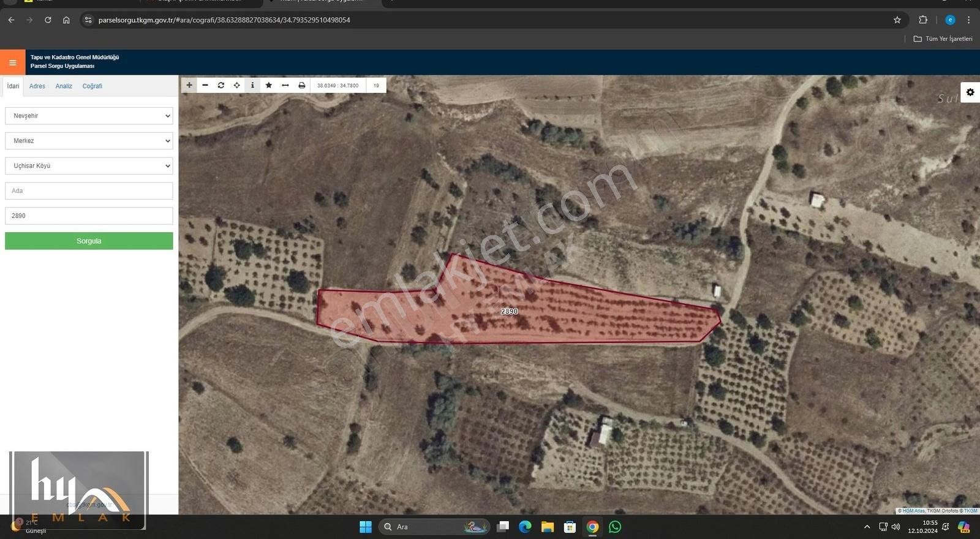Image resolution: width=980 pixels, height=539 pixels.
Task: Switch to Analiz tab
Action: click(64, 86)
